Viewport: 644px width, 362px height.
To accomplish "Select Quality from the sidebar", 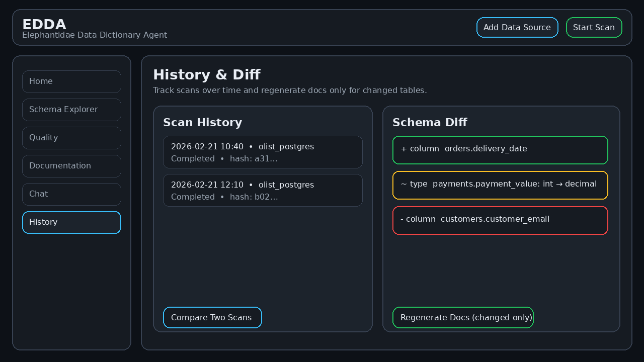I will tap(71, 138).
